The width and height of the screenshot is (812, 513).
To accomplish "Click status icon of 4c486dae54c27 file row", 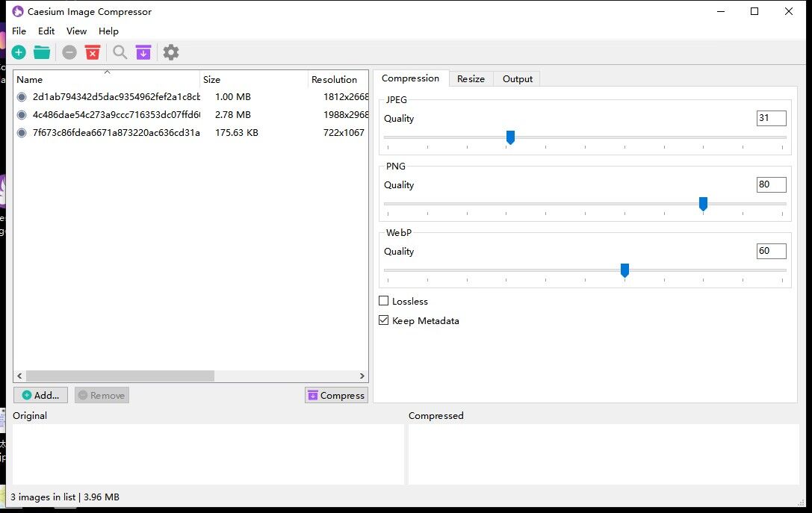I will click(22, 115).
